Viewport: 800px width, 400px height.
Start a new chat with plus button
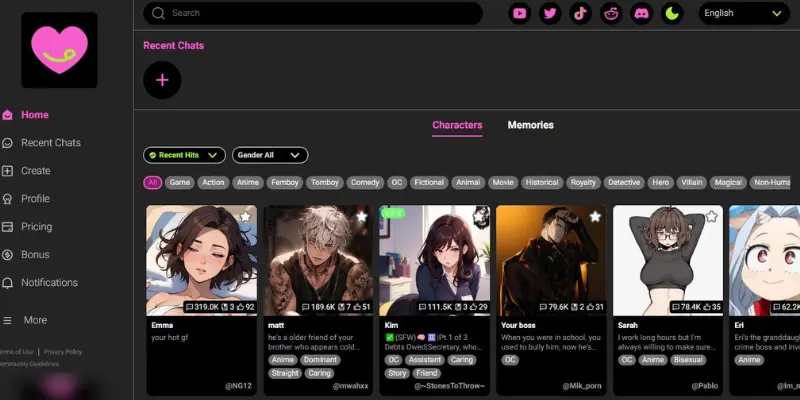[x=162, y=80]
